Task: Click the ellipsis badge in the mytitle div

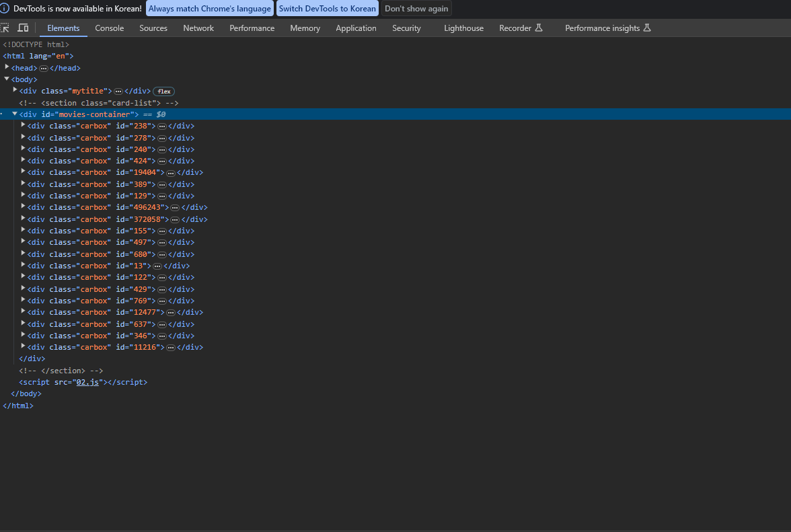Action: pyautogui.click(x=118, y=91)
